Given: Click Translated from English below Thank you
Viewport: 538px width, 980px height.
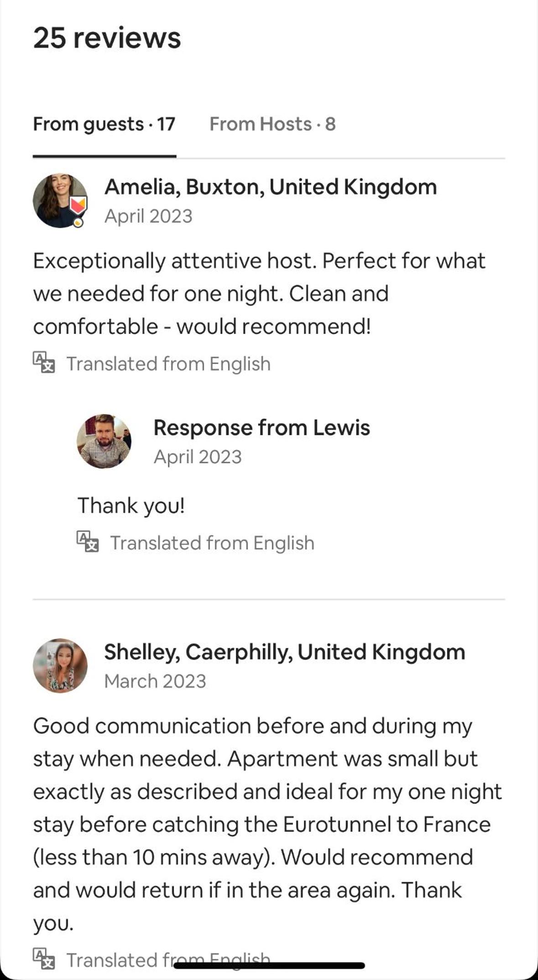Looking at the screenshot, I should 212,543.
